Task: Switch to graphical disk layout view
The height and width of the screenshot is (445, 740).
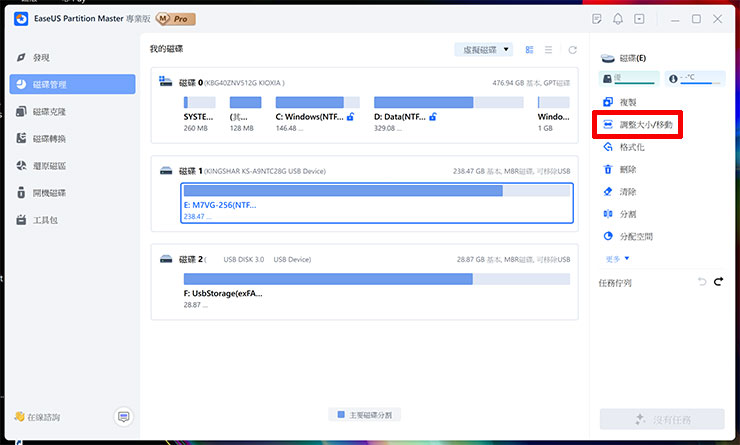Action: pos(530,50)
